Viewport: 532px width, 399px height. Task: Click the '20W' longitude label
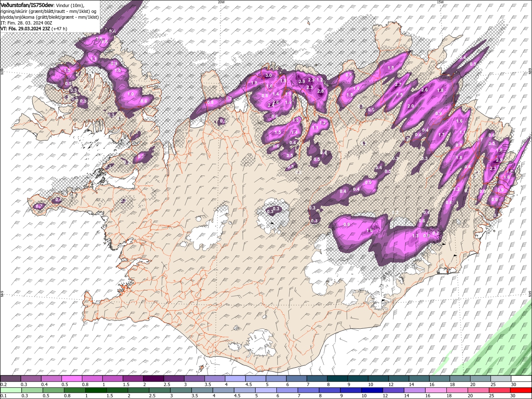[x=221, y=2]
